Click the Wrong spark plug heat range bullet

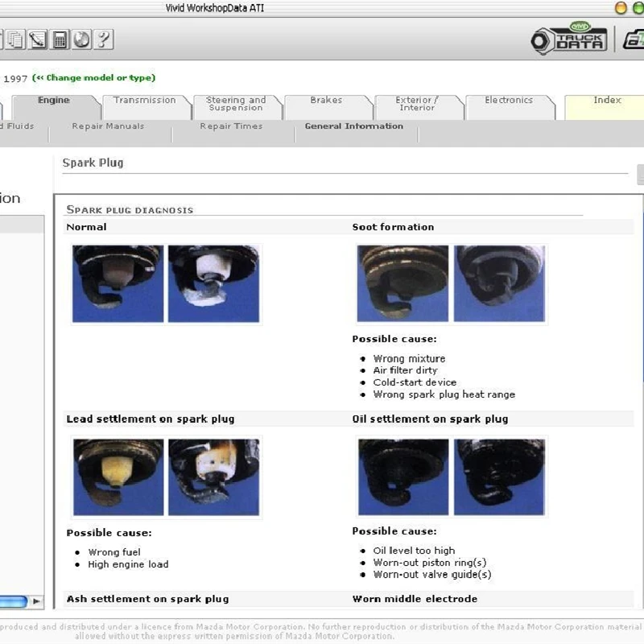[x=444, y=394]
